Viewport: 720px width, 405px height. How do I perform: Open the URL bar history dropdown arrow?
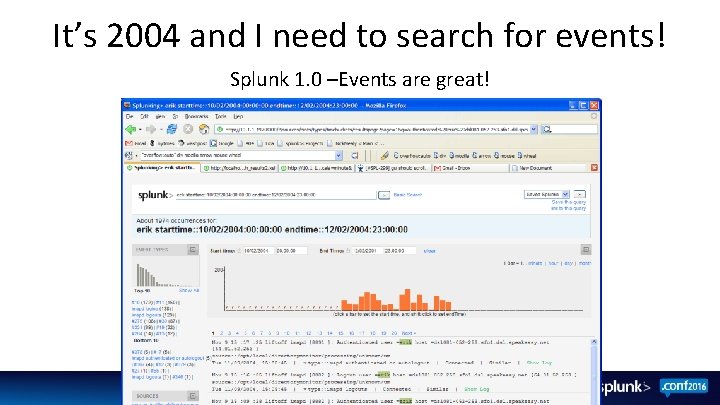[534, 129]
